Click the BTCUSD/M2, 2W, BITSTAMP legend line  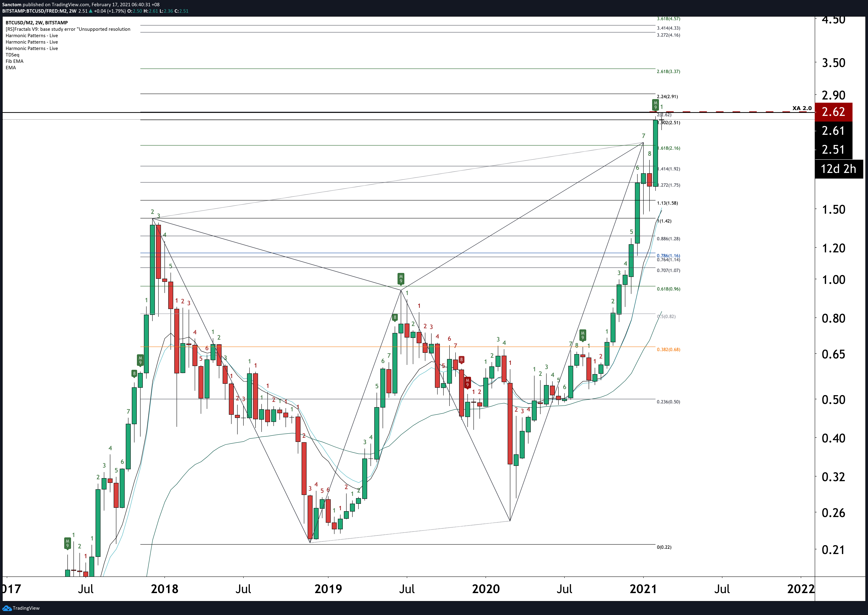coord(37,23)
